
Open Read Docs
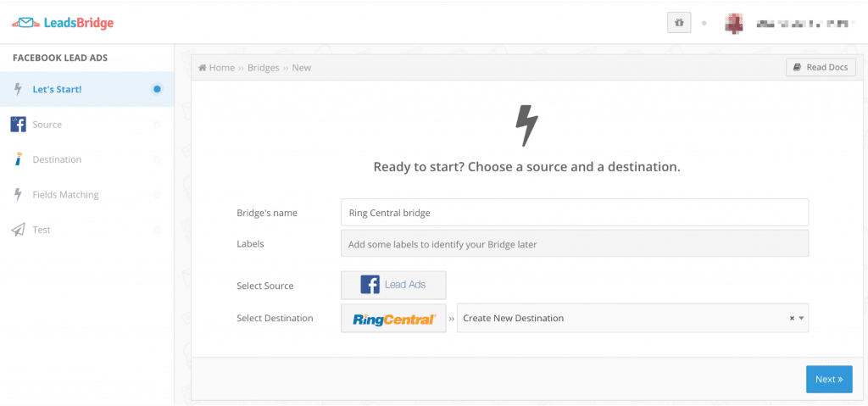click(821, 68)
